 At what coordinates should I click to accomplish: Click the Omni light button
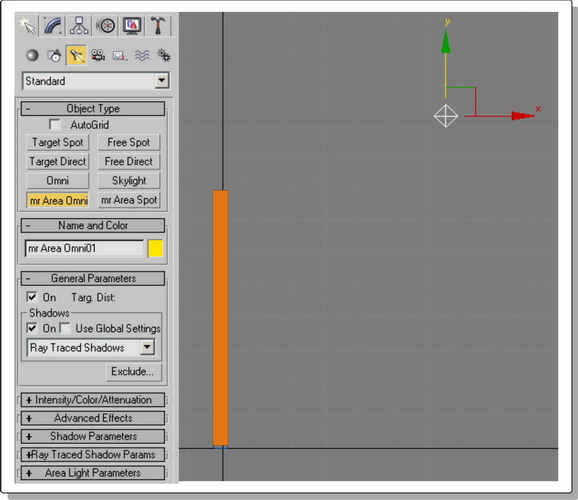coord(58,181)
